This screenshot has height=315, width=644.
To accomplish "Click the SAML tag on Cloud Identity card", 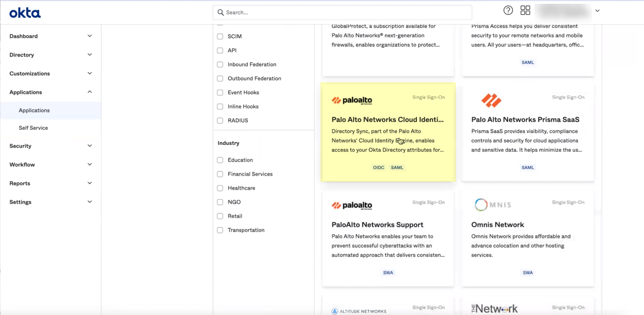I will (397, 168).
